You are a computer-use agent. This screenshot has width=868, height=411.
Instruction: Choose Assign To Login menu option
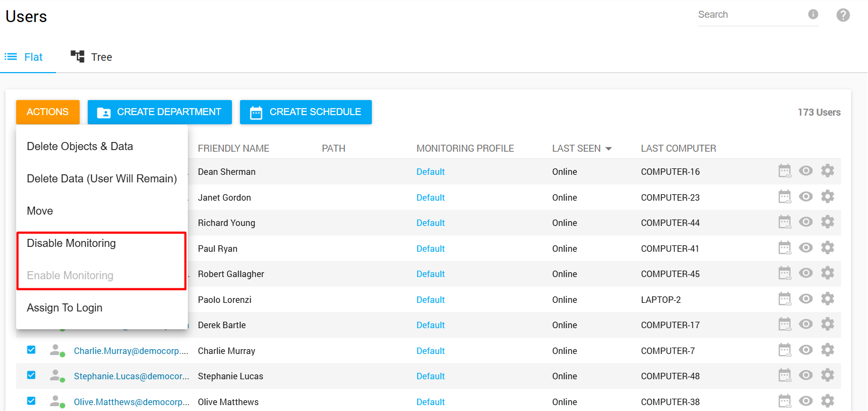click(x=65, y=308)
